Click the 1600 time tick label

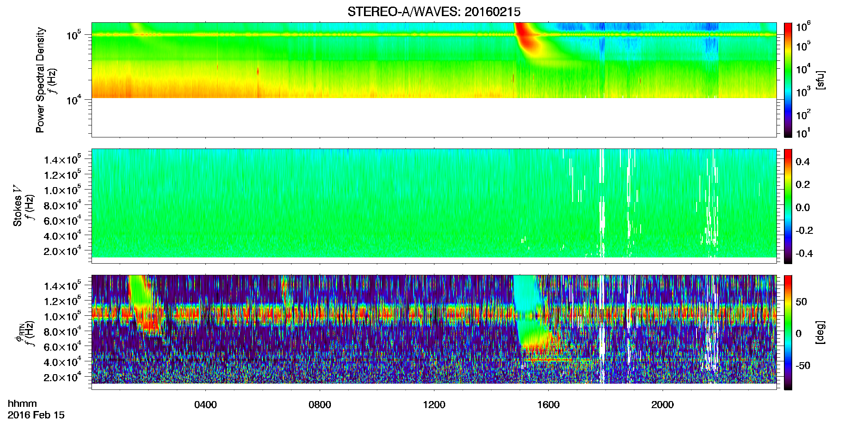click(548, 405)
